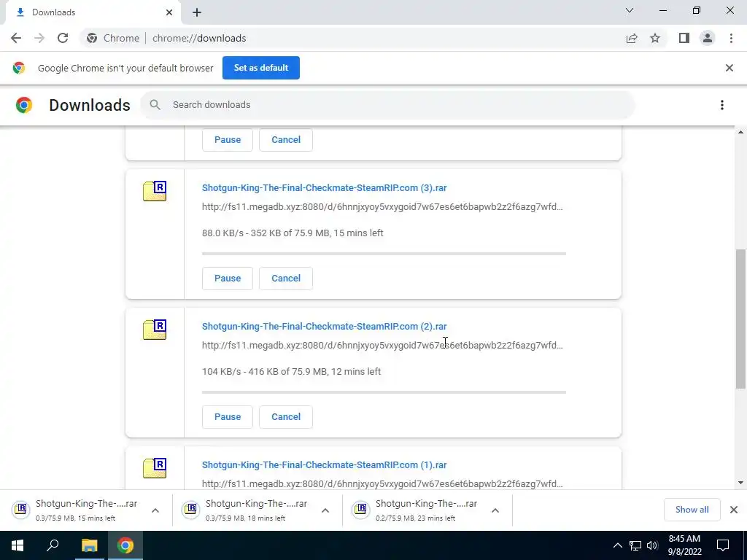Dismiss the default browser notification bar
The height and width of the screenshot is (560, 747).
[x=729, y=68]
